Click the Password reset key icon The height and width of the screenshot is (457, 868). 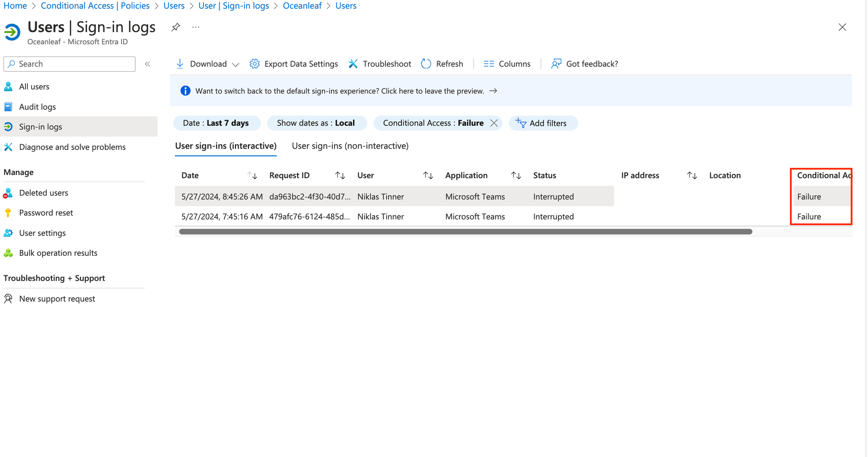pyautogui.click(x=8, y=213)
